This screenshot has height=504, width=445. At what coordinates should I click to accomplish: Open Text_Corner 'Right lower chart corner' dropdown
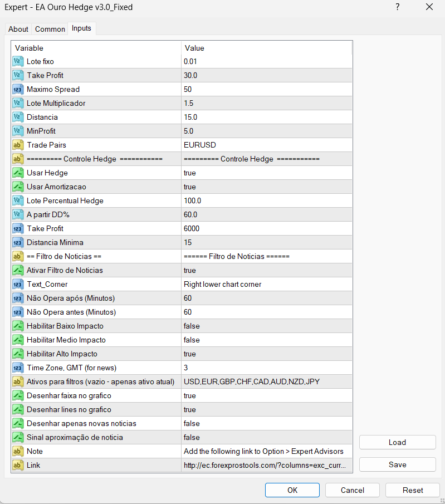pos(266,284)
